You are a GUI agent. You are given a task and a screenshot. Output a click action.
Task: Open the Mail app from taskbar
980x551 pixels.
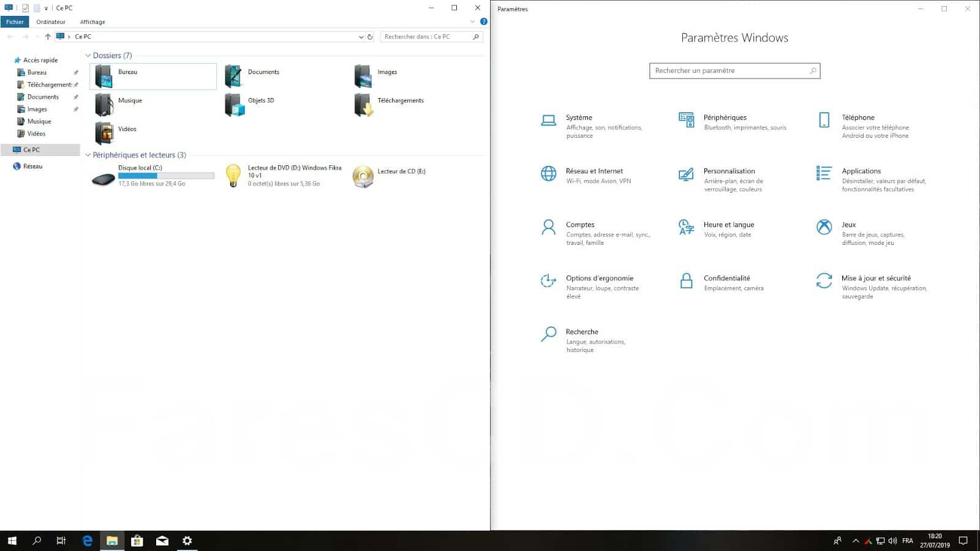162,541
